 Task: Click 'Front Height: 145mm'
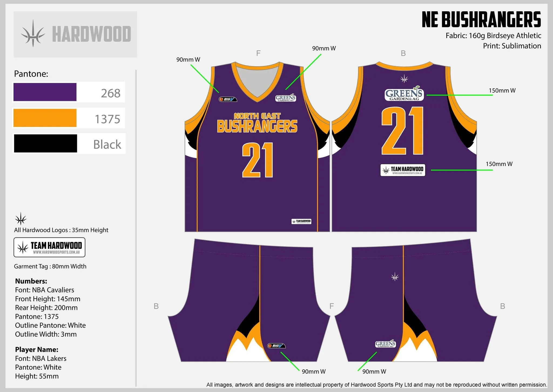point(48,299)
